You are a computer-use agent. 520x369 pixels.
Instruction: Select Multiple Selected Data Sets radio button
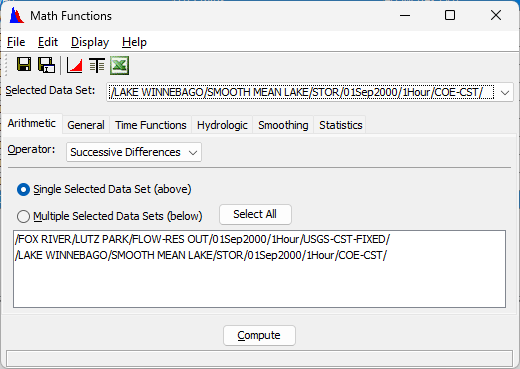tap(23, 216)
